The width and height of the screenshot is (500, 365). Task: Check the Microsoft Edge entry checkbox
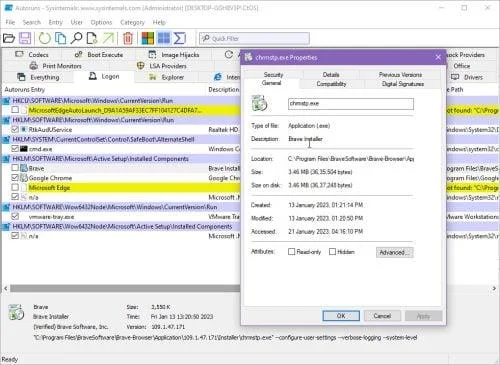15,187
